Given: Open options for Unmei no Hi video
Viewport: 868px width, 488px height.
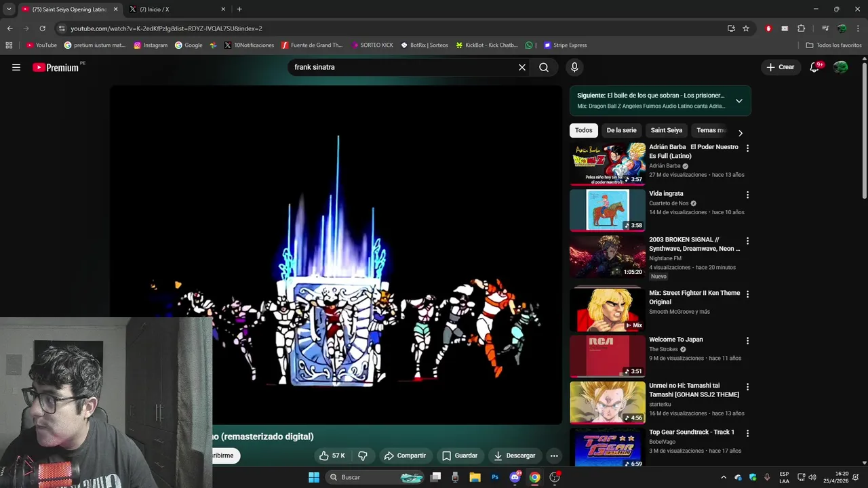Looking at the screenshot, I should click(747, 386).
